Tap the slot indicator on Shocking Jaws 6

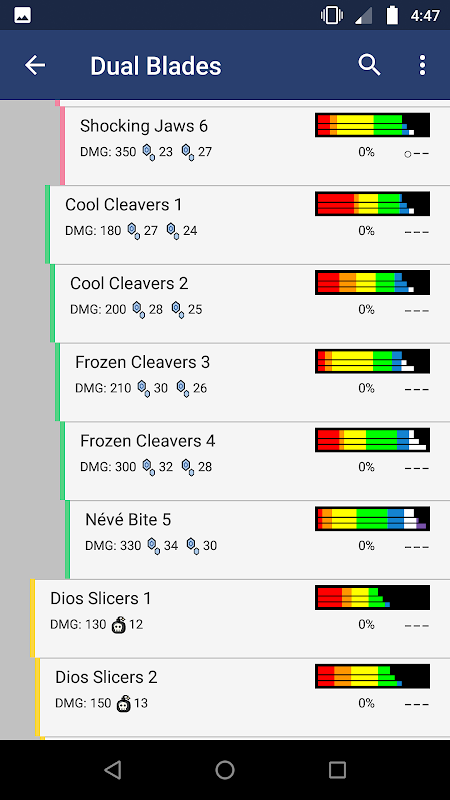pyautogui.click(x=416, y=154)
